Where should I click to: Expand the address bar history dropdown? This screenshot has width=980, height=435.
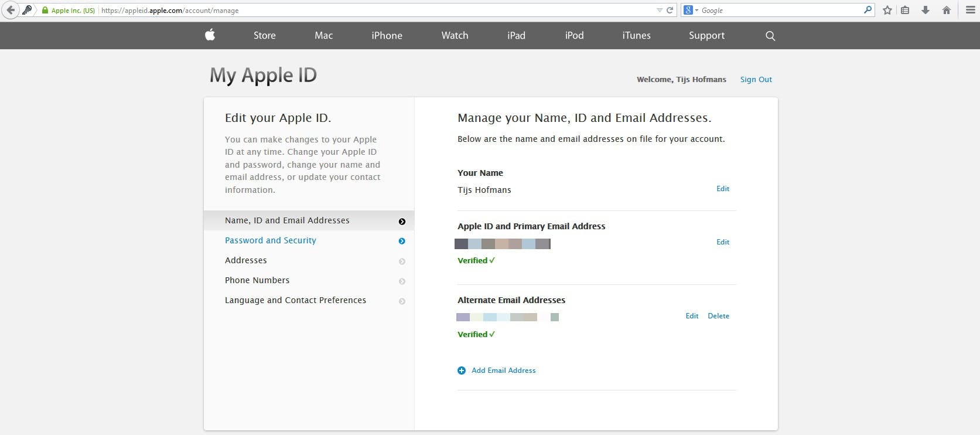(660, 10)
